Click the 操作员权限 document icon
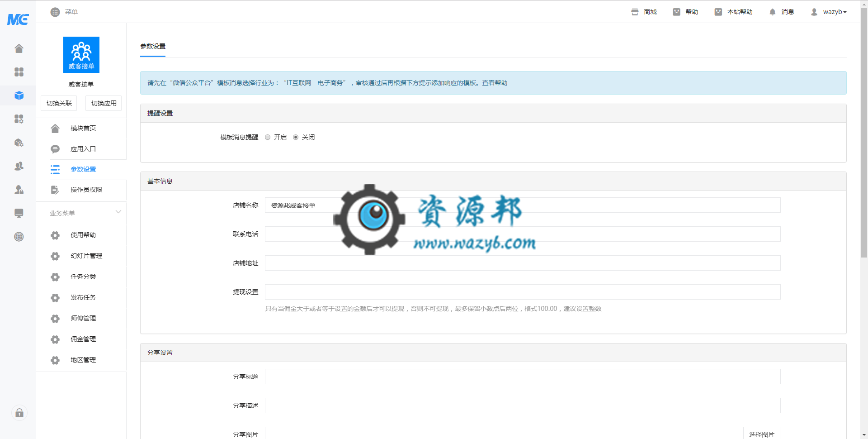Viewport: 868px width, 439px height. (x=55, y=190)
